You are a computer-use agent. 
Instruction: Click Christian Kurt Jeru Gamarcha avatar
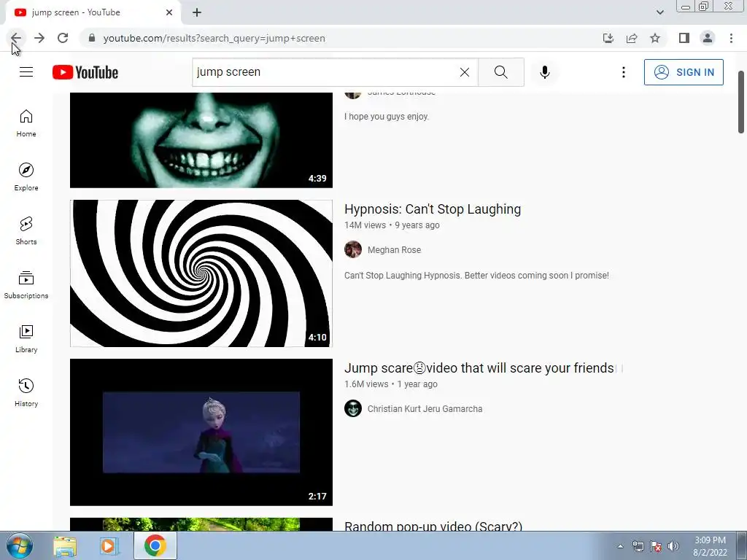(x=353, y=408)
